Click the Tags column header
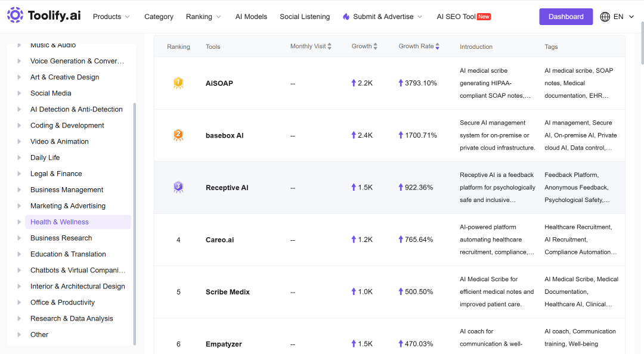Viewport: 644px width, 354px height. [551, 47]
